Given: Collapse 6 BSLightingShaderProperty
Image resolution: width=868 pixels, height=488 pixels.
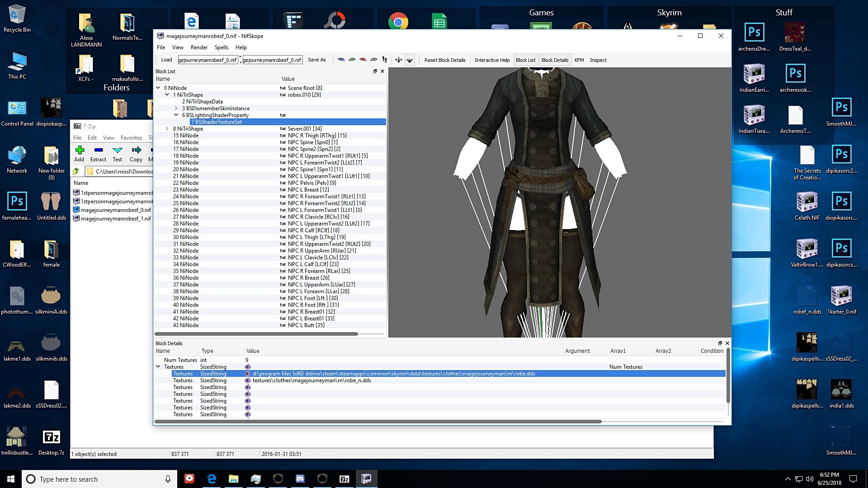Looking at the screenshot, I should click(x=176, y=115).
